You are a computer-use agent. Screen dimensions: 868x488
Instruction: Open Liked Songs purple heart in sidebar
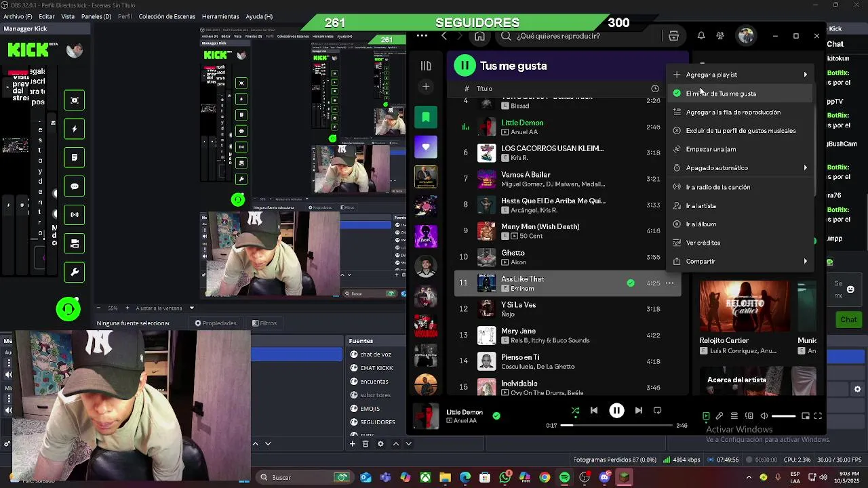[426, 146]
